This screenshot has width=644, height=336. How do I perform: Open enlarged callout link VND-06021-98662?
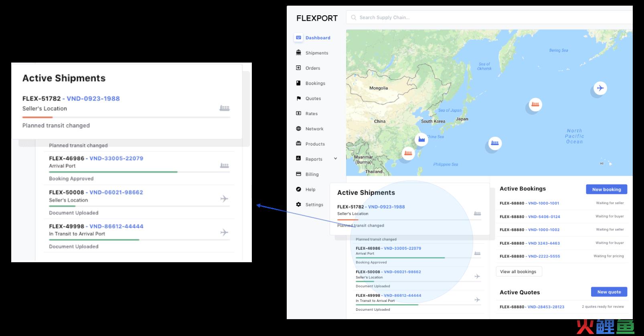pyautogui.click(x=116, y=192)
